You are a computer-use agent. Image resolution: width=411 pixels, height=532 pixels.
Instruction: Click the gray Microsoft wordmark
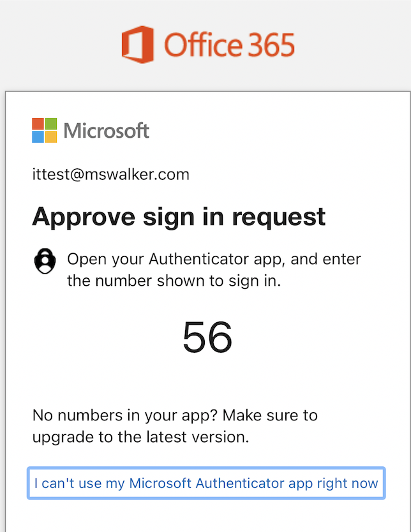tap(107, 131)
